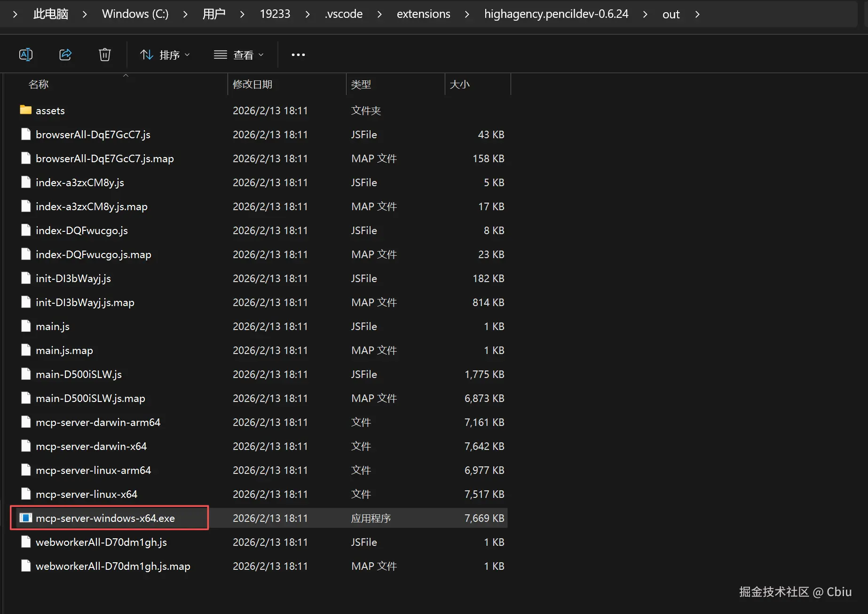
Task: Click the init-DI3bWayj.js file icon
Action: [26, 278]
